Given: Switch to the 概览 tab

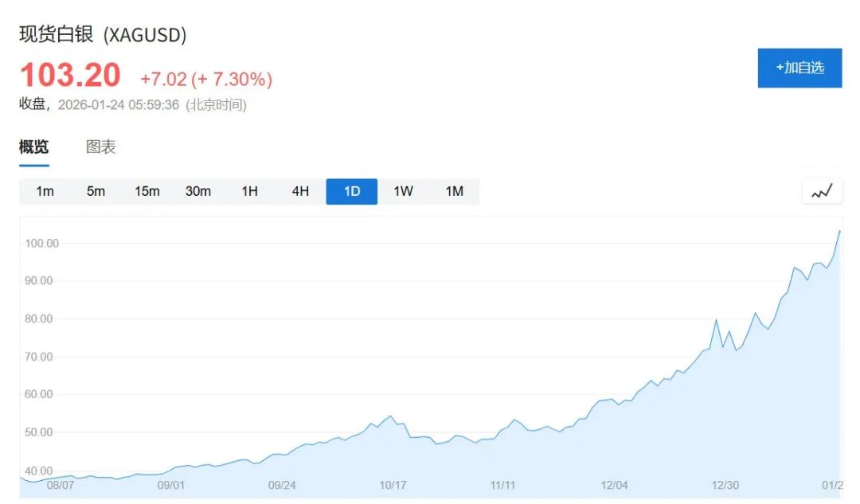Looking at the screenshot, I should pos(34,147).
